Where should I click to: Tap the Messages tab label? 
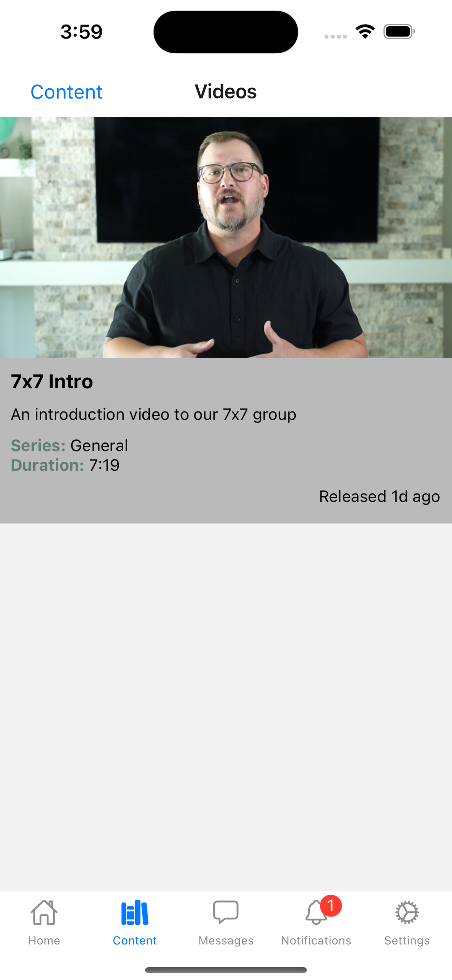pos(226,940)
